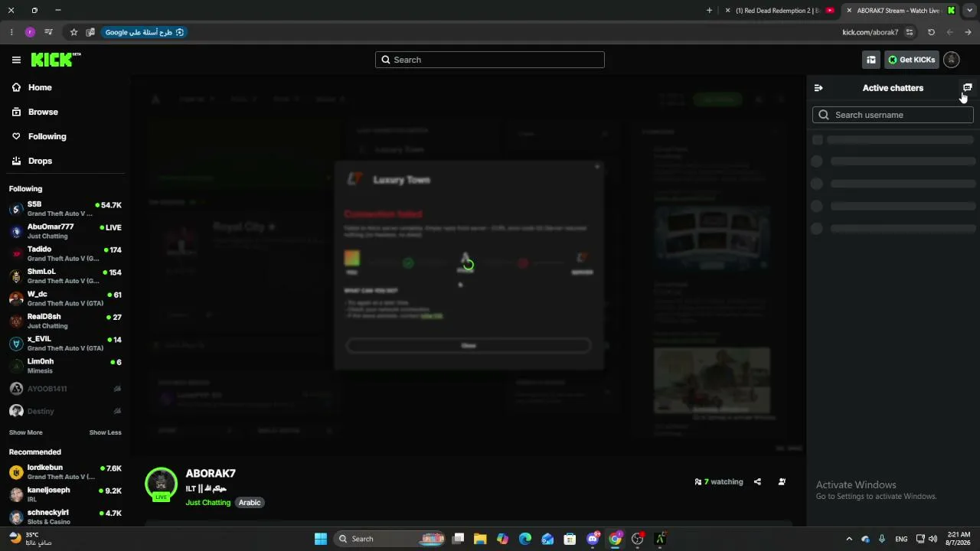Switch back to chat view icon

(967, 88)
